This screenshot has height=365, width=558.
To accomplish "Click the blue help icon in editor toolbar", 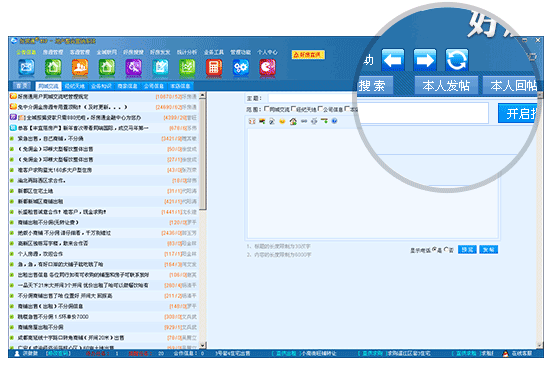I will click(334, 121).
